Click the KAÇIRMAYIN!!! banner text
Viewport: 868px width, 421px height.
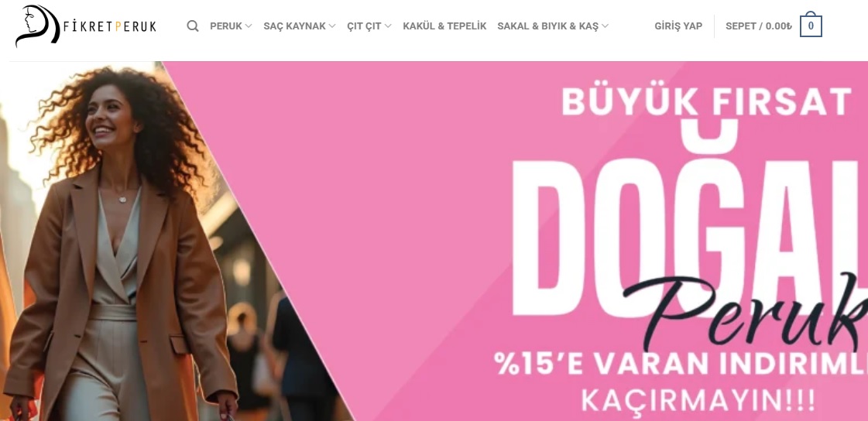click(x=698, y=400)
